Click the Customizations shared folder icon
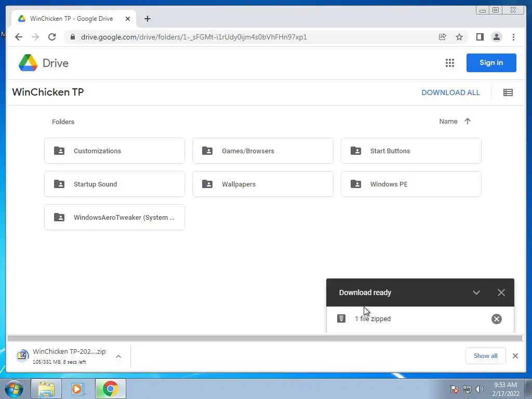 59,151
